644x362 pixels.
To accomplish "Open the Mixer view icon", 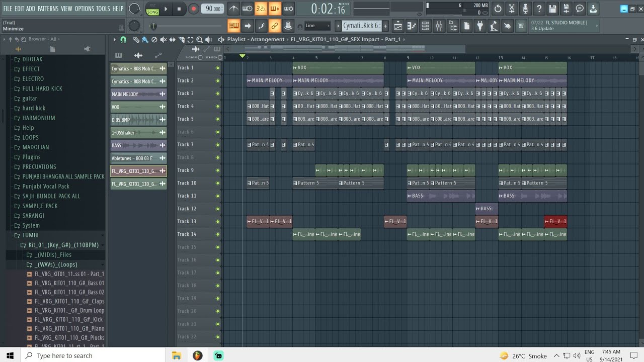I will [x=439, y=26].
